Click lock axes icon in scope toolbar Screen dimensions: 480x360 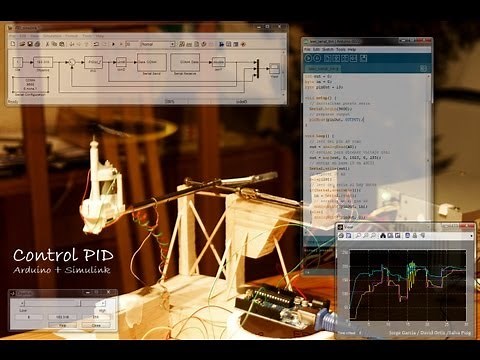pos(415,235)
